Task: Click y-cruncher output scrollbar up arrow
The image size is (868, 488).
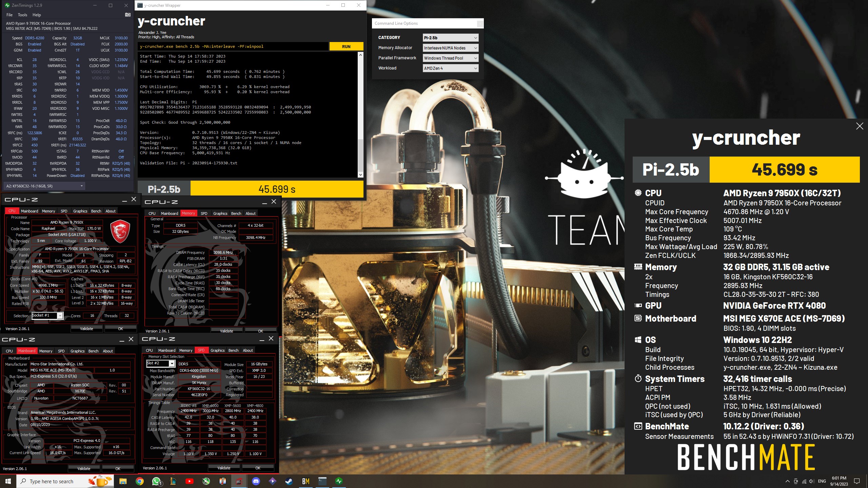Action: [x=360, y=55]
